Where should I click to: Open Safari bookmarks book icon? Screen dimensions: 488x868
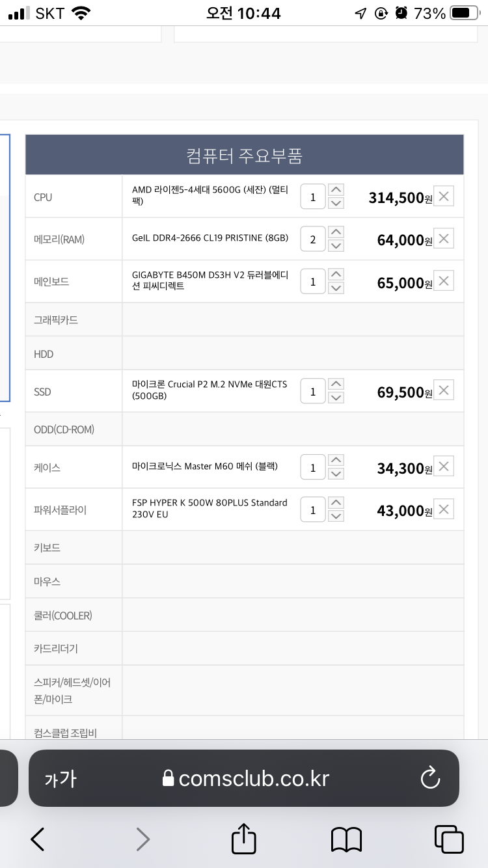346,839
